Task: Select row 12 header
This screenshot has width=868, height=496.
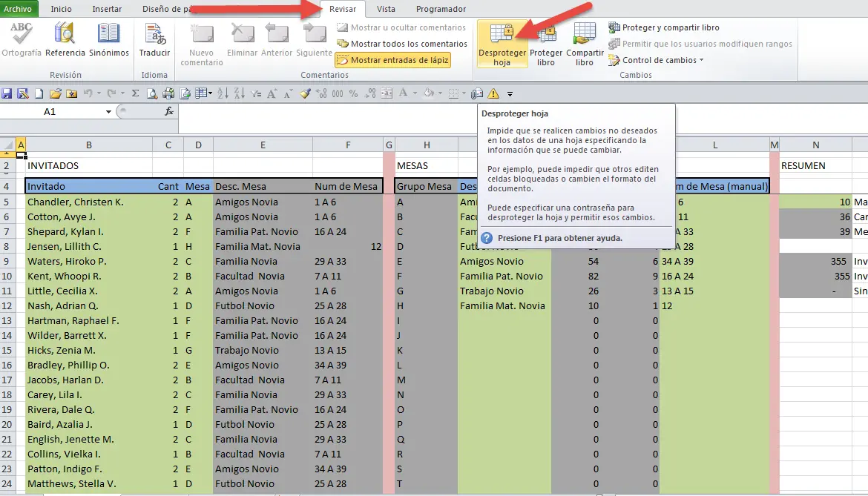Action: pyautogui.click(x=7, y=305)
